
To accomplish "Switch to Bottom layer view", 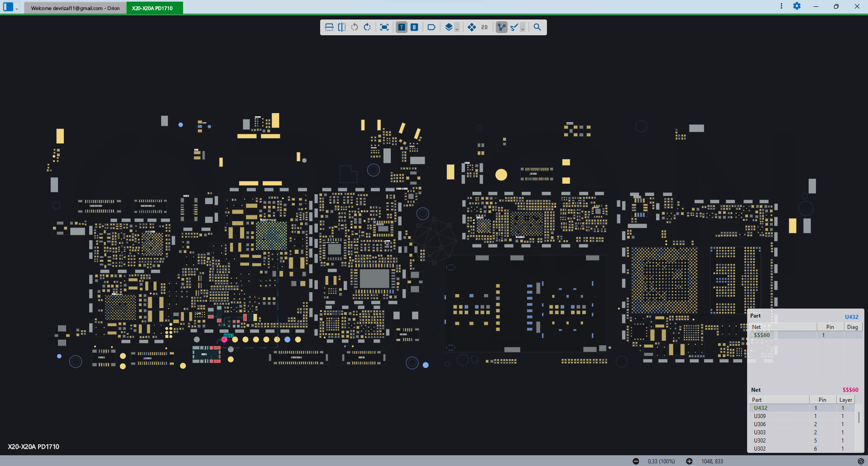I will pyautogui.click(x=414, y=27).
